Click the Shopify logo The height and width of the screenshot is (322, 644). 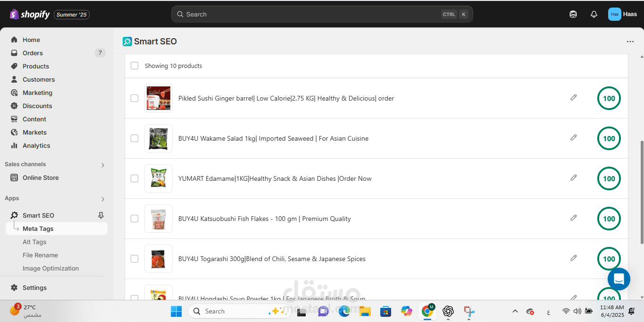[x=29, y=15]
